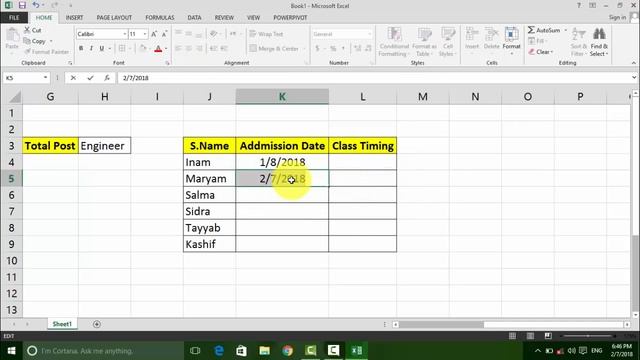
Task: Select row 5 header
Action: pos(11,178)
